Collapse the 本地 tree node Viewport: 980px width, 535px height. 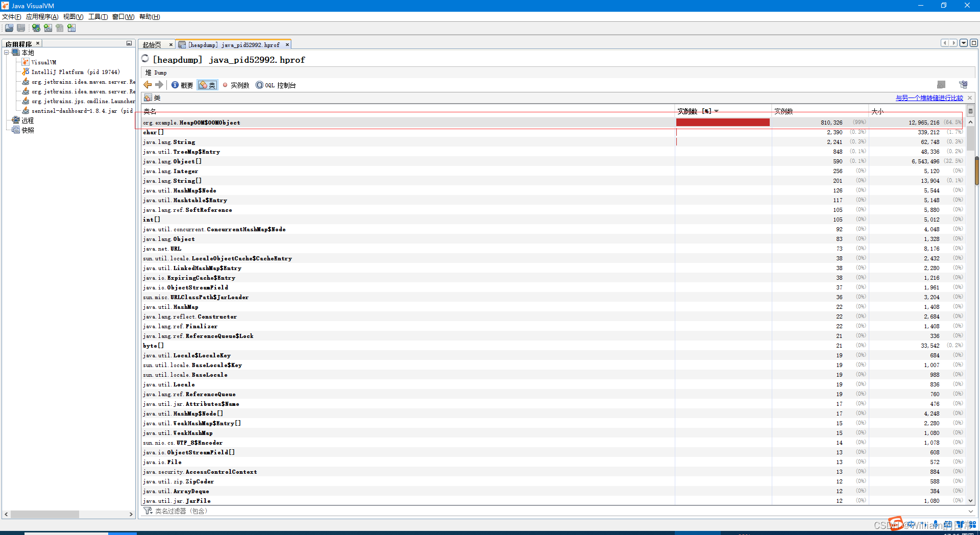[x=7, y=53]
